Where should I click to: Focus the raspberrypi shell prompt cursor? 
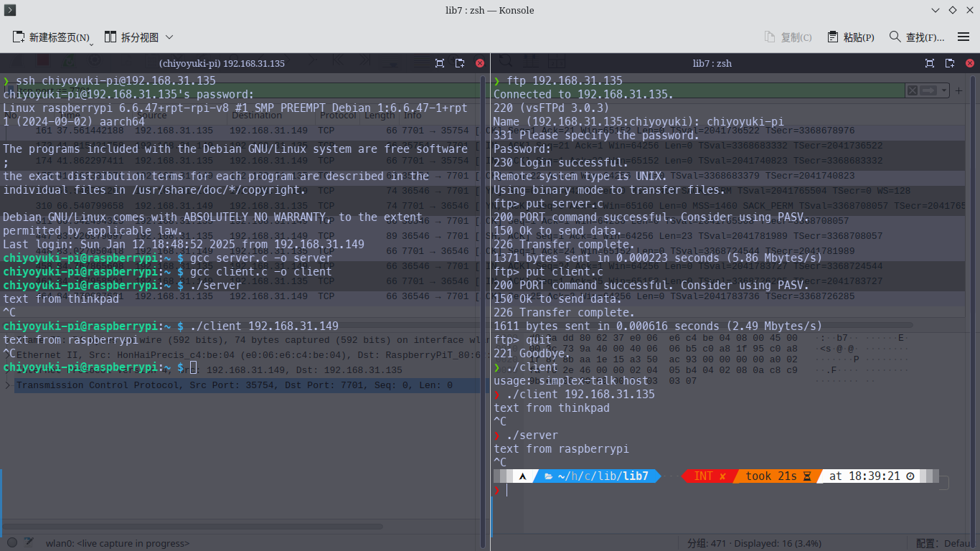pos(193,367)
